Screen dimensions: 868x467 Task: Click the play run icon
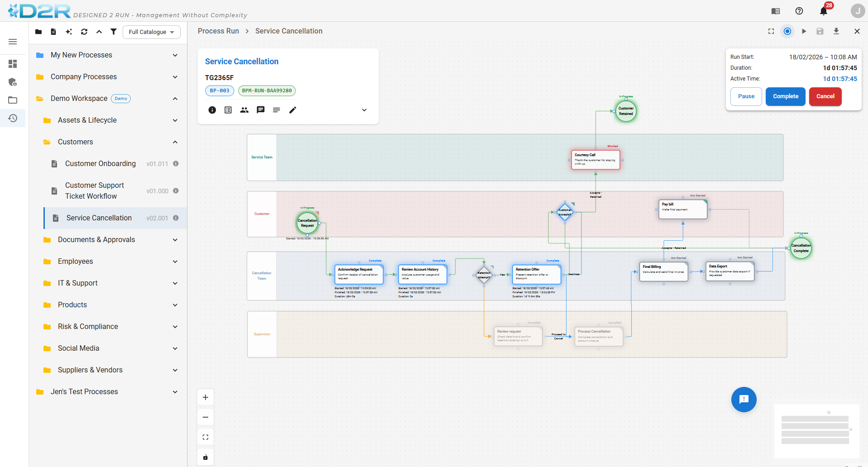(804, 31)
